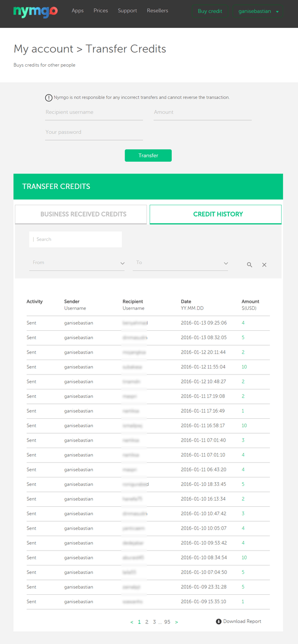Click the Download Report download icon
The image size is (298, 644).
tap(219, 621)
